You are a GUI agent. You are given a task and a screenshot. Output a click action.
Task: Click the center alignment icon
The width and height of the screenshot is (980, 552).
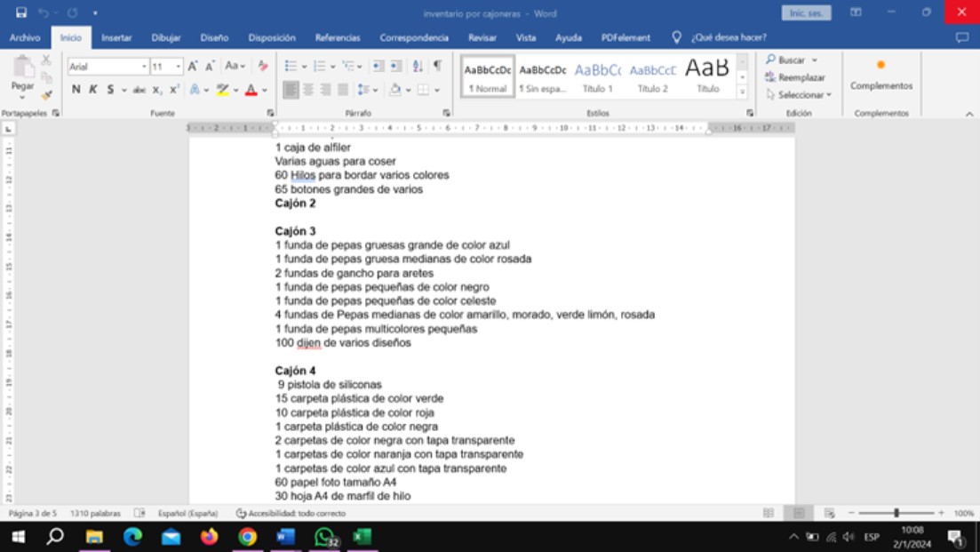pos(308,90)
